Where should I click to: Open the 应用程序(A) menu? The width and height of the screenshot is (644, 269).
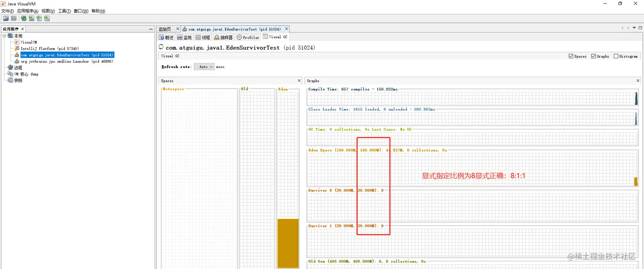point(28,11)
